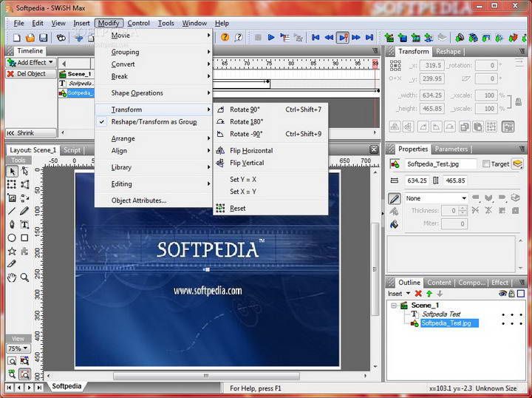
Task: Click the red X delete icon in Outline
Action: coord(418,294)
